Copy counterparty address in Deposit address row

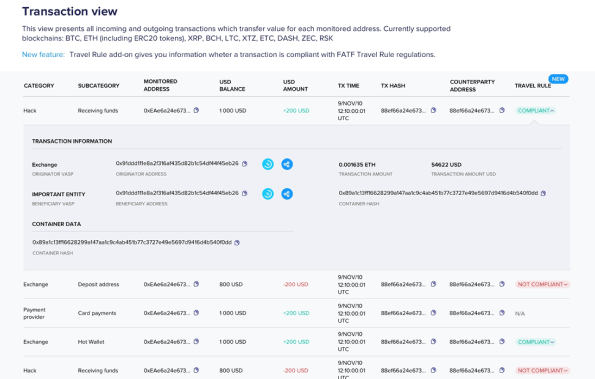[x=502, y=284]
